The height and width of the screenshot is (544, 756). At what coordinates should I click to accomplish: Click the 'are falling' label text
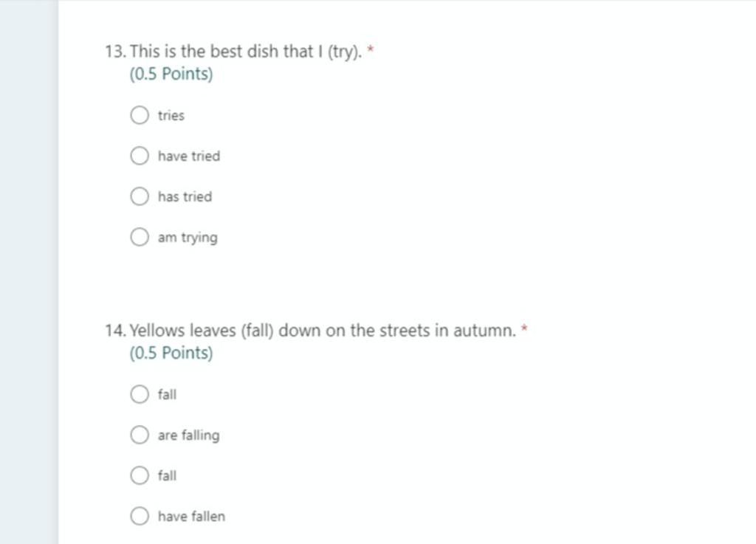[x=188, y=435]
